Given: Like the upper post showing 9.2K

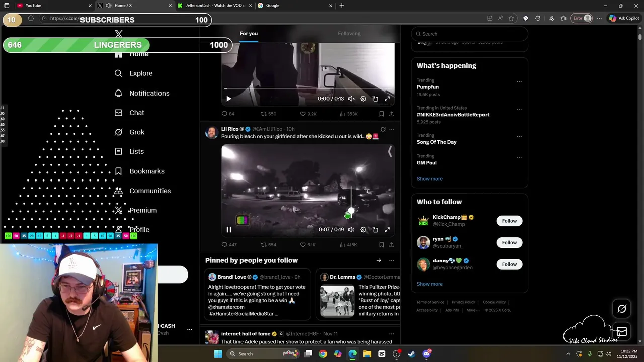Looking at the screenshot, I should click(308, 114).
